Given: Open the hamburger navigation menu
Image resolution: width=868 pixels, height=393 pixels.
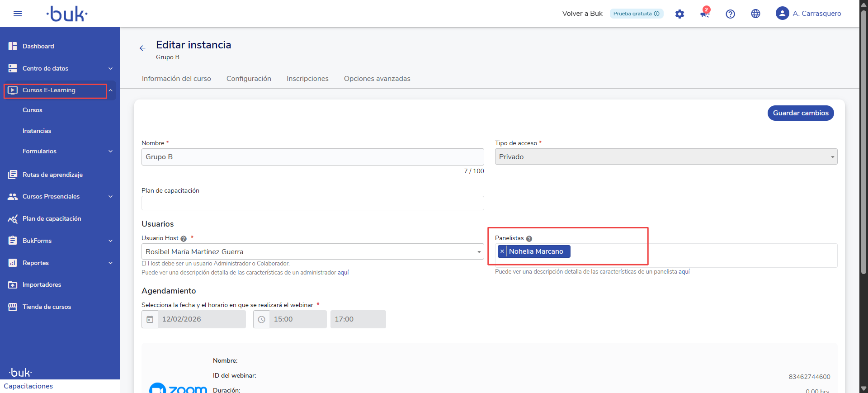Looking at the screenshot, I should (18, 14).
